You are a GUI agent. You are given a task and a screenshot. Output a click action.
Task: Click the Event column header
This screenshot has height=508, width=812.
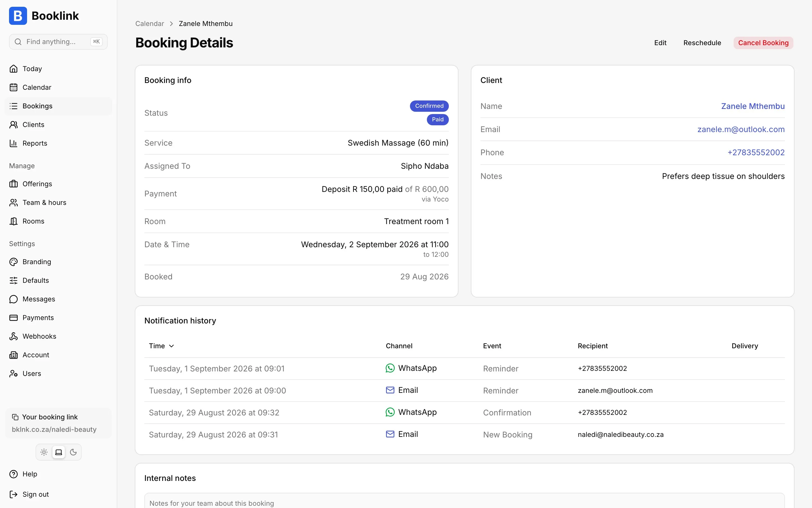492,346
